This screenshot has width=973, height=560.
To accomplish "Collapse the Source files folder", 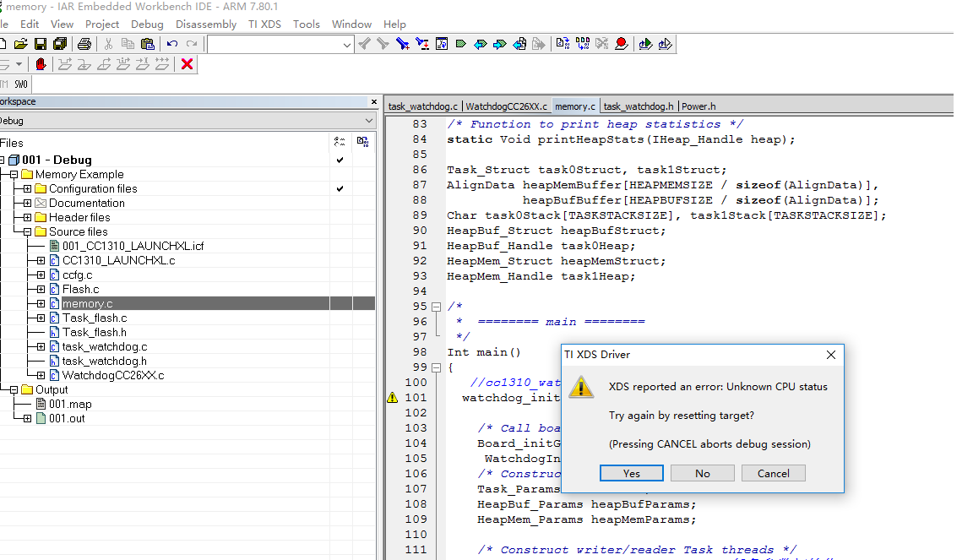I will (27, 231).
